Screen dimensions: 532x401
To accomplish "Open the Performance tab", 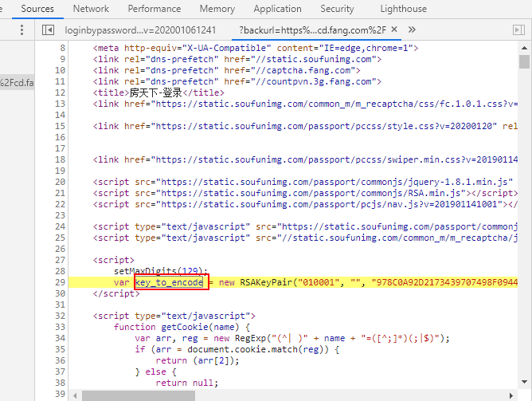I will pyautogui.click(x=154, y=9).
